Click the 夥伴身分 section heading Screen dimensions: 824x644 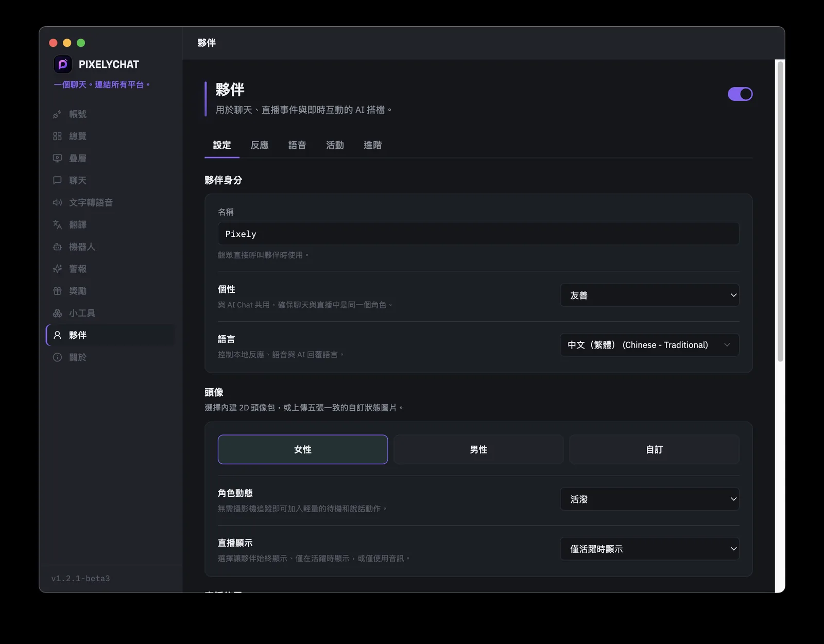224,181
